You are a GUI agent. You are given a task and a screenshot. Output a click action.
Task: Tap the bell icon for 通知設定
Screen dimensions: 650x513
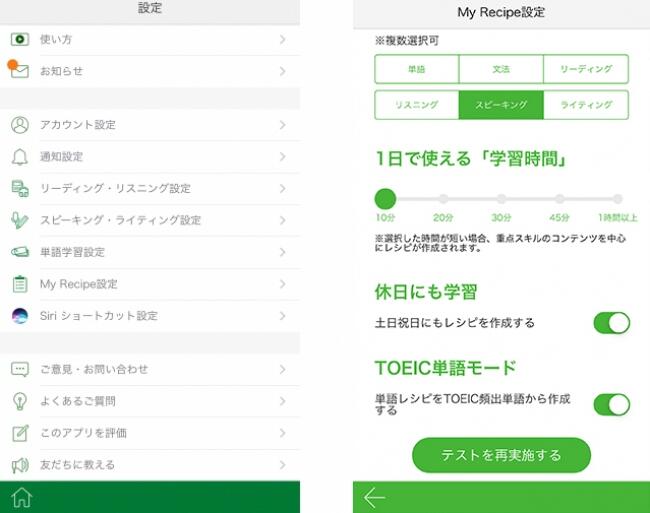20,157
